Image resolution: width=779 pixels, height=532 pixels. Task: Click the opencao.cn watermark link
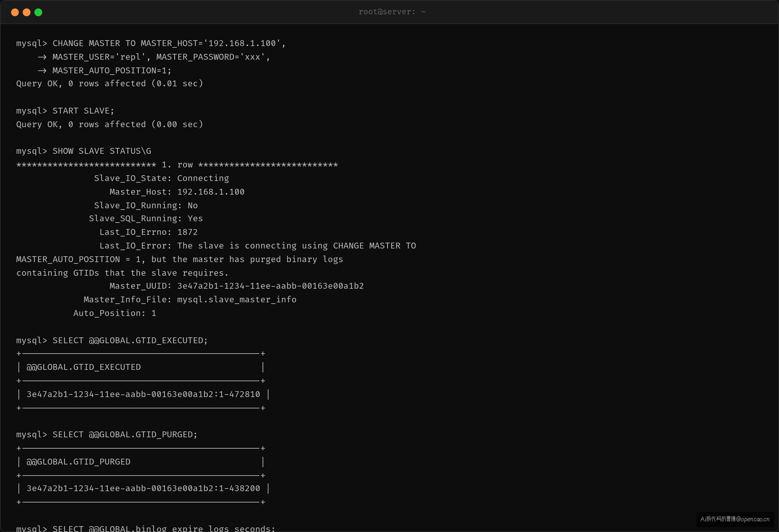click(x=735, y=519)
